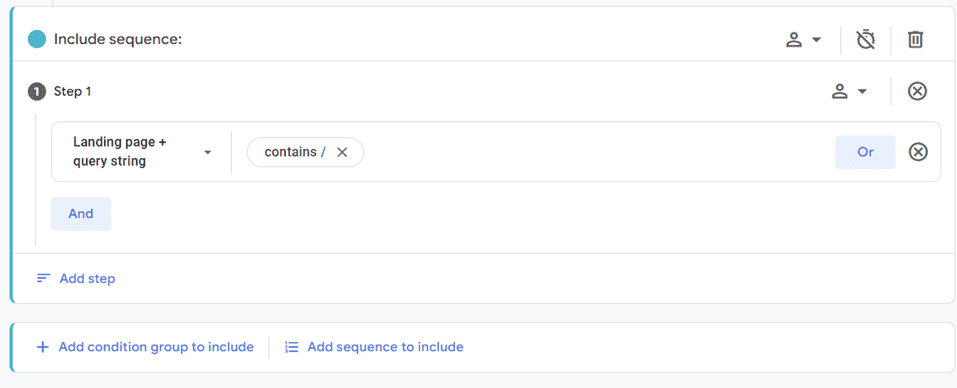
Task: Add an Or condition
Action: click(865, 152)
